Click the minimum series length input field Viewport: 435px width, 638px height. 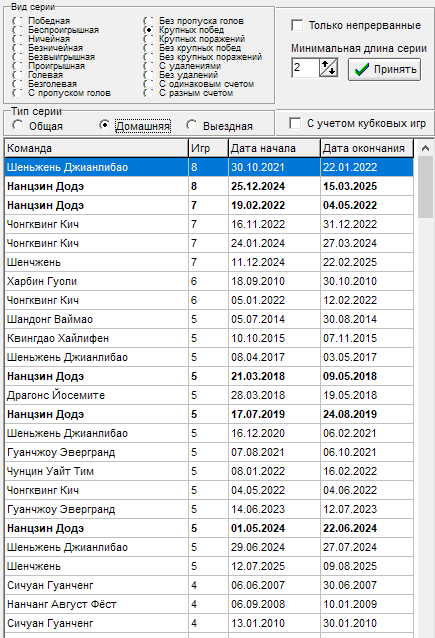[x=304, y=68]
